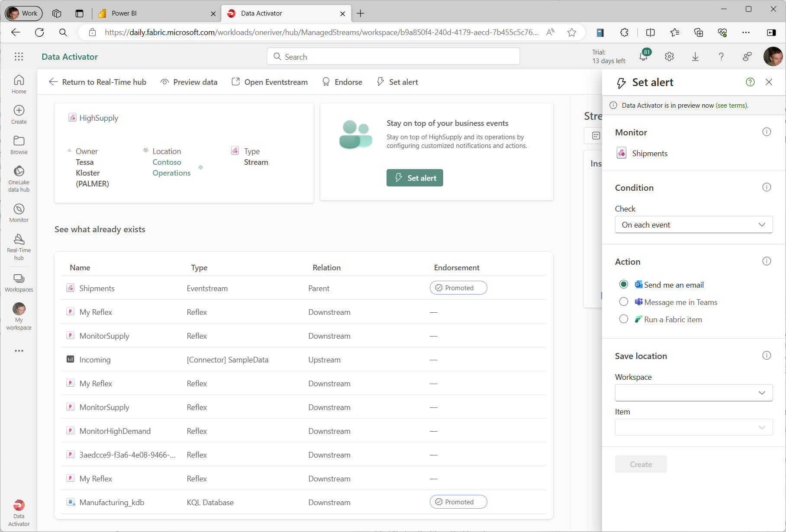Click the Create button
Image resolution: width=786 pixels, height=532 pixels.
click(641, 464)
